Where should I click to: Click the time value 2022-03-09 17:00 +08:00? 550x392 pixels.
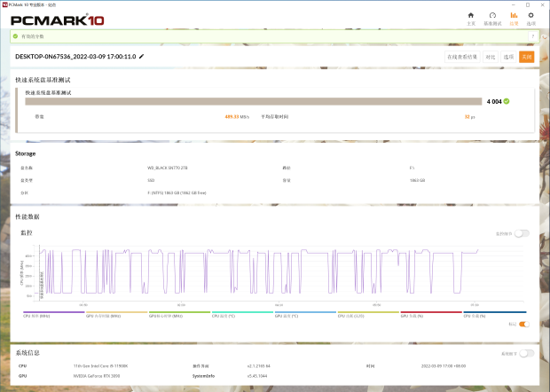[x=444, y=366]
